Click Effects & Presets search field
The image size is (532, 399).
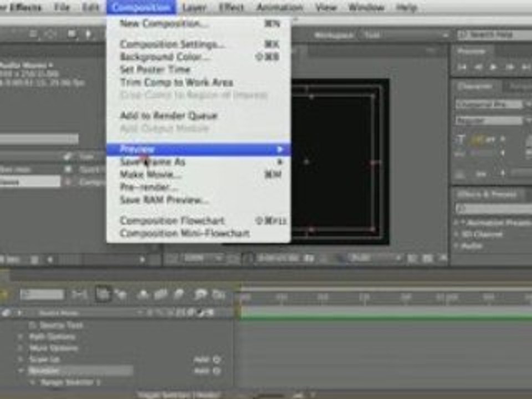[x=494, y=209]
